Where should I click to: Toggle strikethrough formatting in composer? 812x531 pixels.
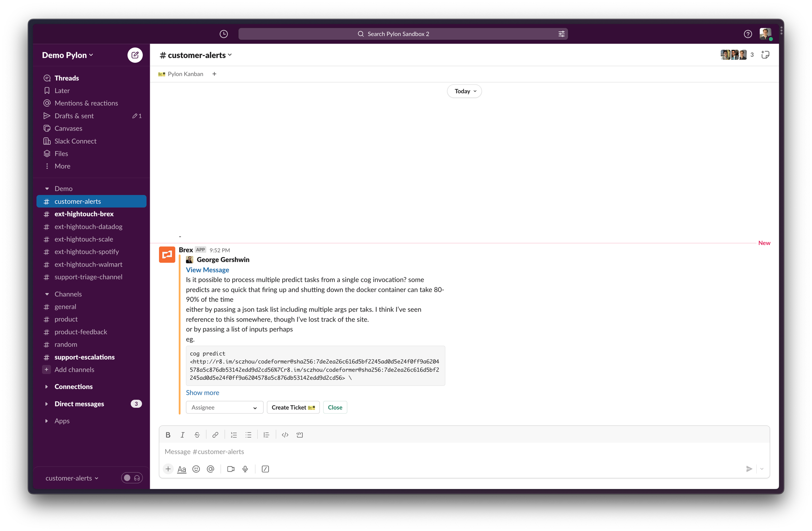click(197, 435)
